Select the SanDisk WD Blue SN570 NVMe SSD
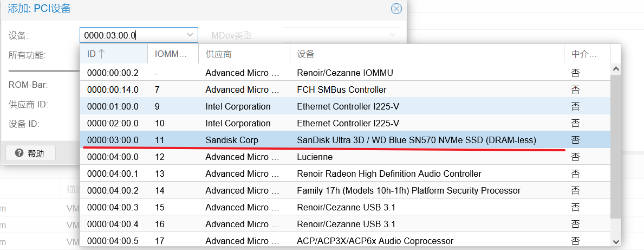 [x=416, y=140]
